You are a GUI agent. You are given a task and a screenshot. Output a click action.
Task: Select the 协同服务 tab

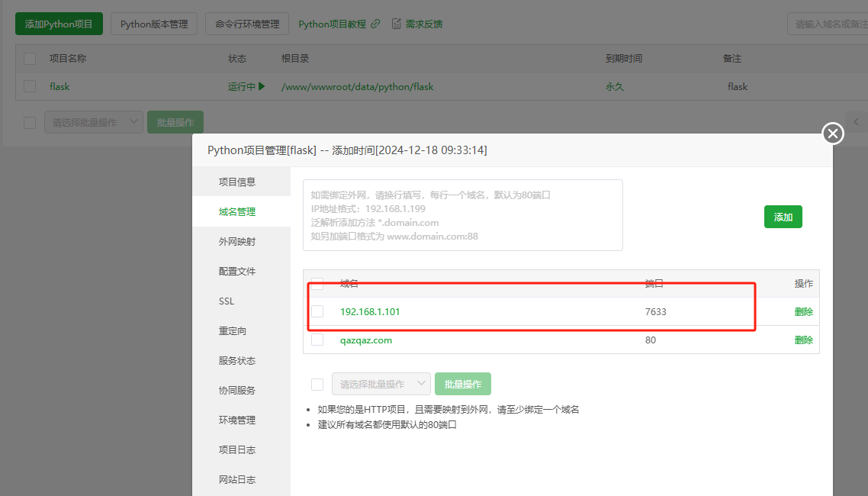point(241,390)
